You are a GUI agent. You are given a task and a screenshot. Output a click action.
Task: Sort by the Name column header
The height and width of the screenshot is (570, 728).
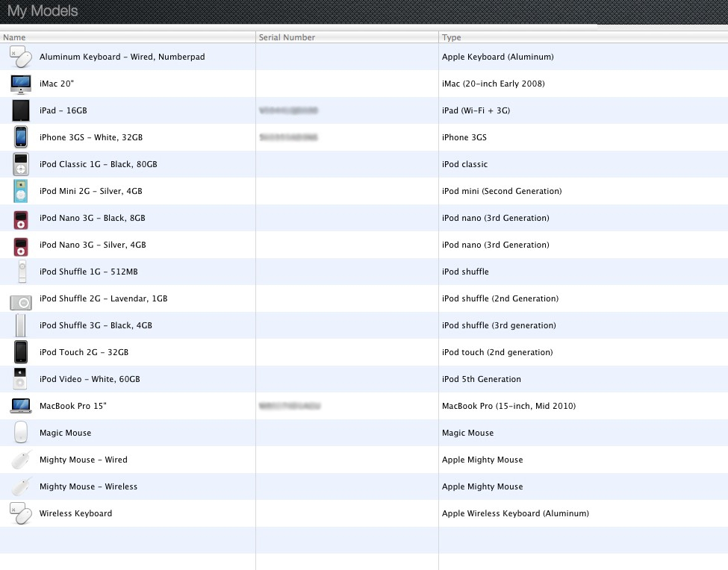pyautogui.click(x=128, y=37)
